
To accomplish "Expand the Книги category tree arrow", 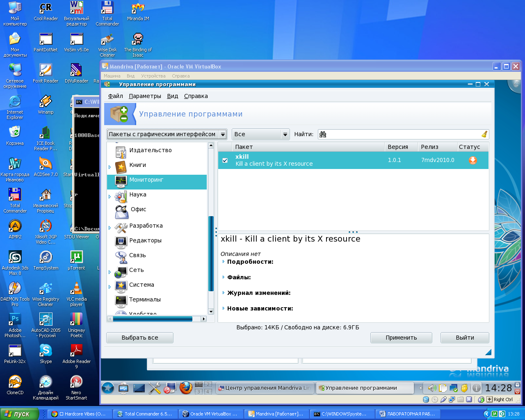I will [x=110, y=167].
